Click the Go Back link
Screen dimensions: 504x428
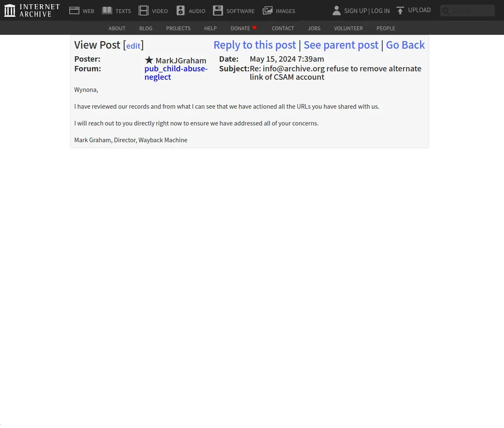(x=405, y=45)
